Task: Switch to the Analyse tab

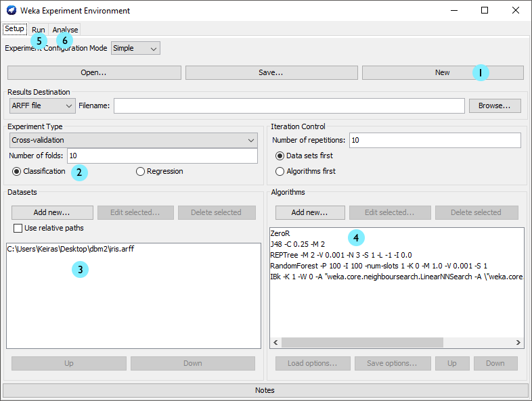Action: [66, 30]
